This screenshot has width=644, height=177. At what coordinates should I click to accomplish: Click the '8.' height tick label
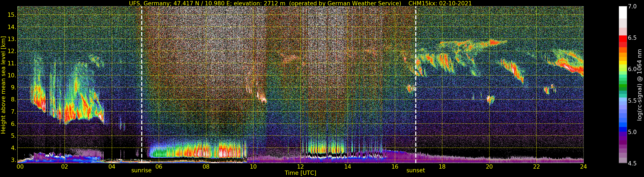pos(14,99)
